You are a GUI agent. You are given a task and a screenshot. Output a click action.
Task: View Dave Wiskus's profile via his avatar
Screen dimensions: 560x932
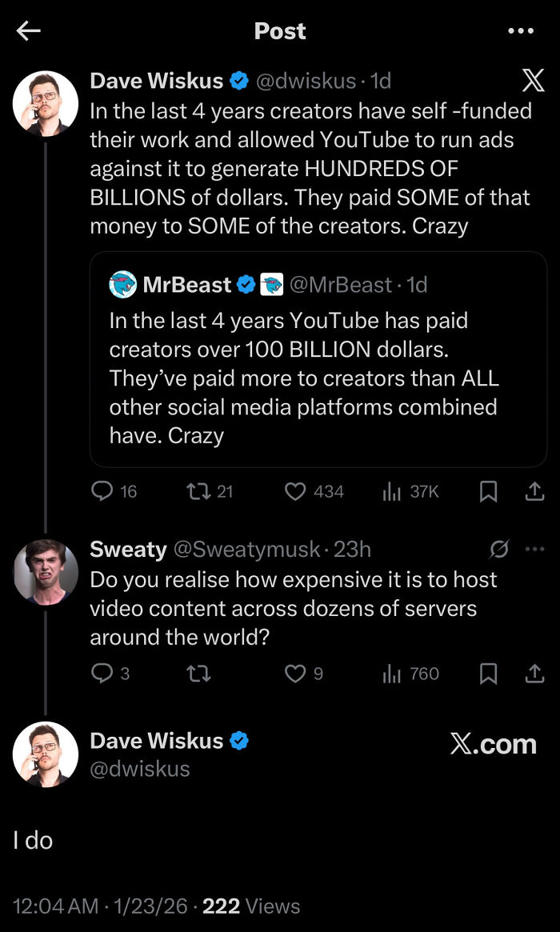click(46, 102)
